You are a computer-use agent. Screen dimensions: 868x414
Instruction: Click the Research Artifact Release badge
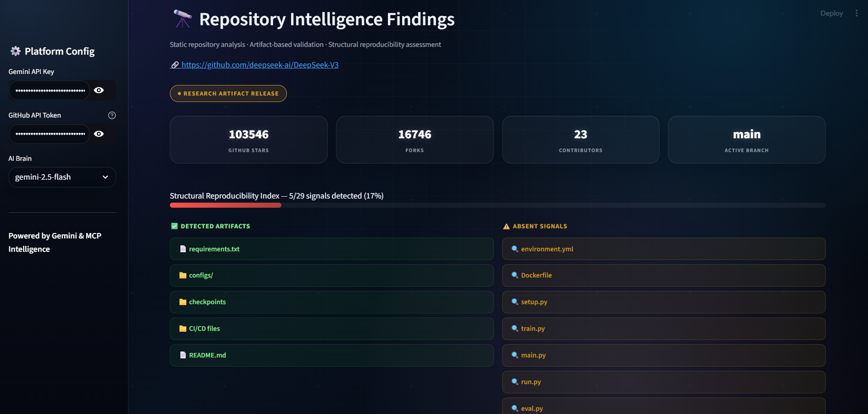point(228,93)
